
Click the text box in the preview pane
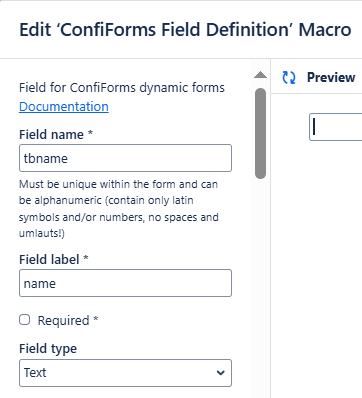click(336, 127)
